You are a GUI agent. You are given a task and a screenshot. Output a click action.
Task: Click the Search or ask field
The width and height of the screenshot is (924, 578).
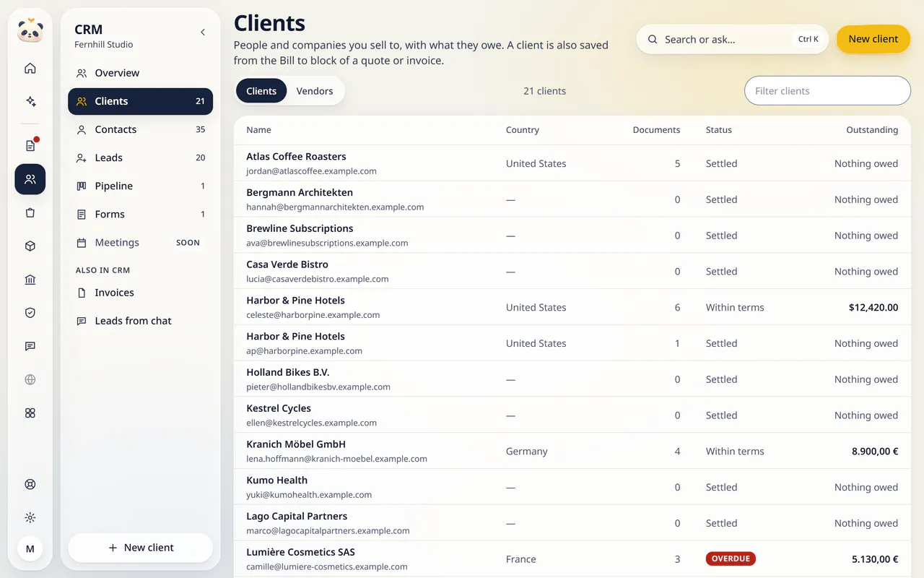[733, 40]
